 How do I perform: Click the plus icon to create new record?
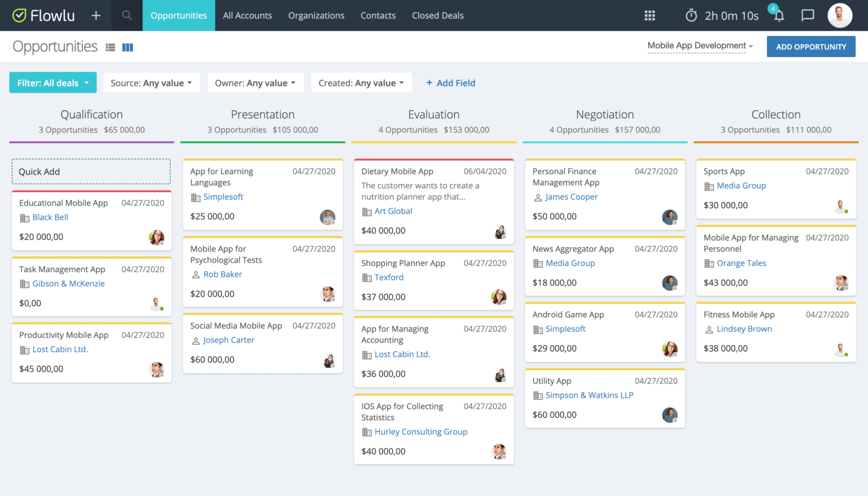point(96,15)
